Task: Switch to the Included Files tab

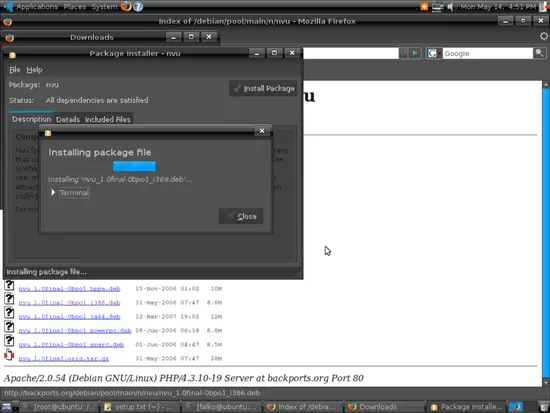Action: click(x=107, y=120)
